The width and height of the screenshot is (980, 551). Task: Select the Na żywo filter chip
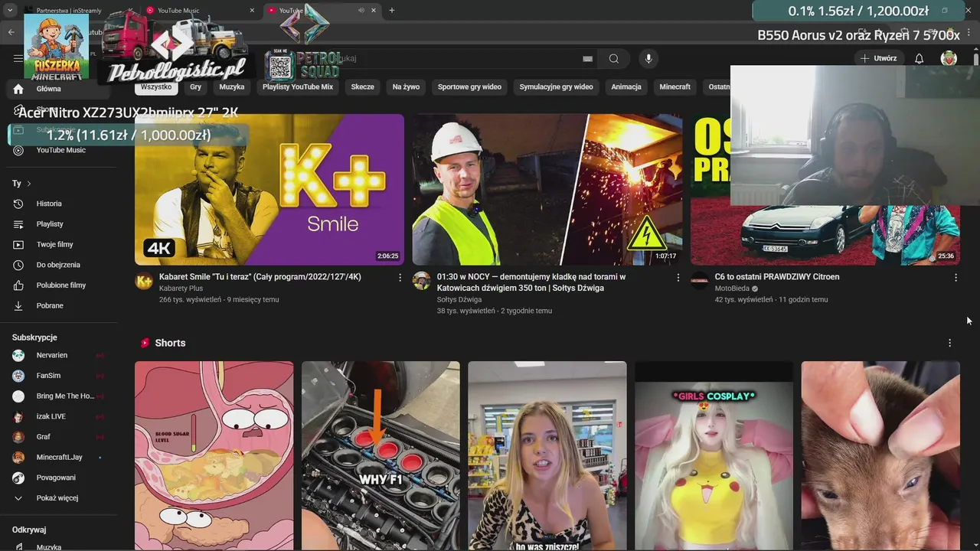[406, 87]
